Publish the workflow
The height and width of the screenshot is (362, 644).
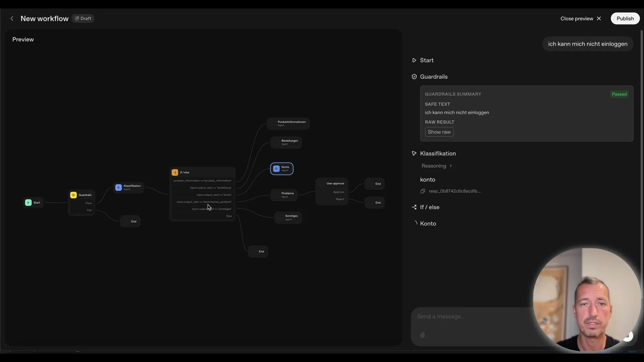point(625,18)
